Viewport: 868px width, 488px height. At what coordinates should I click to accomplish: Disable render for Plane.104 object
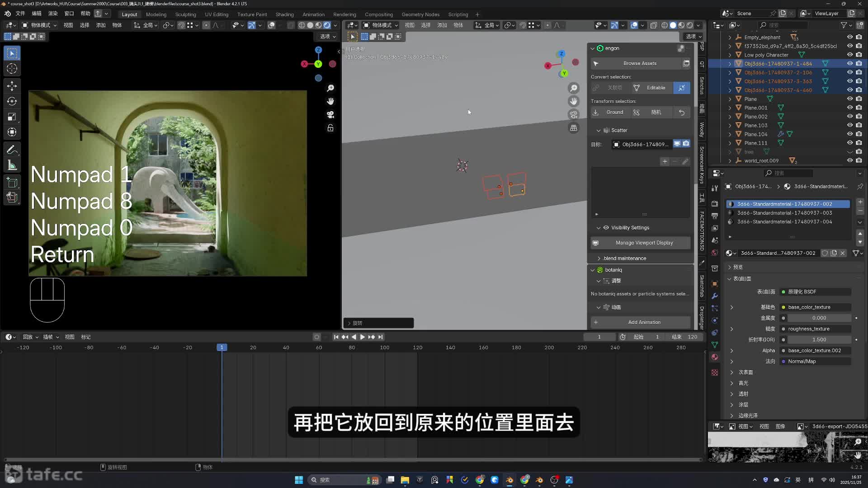click(x=859, y=134)
